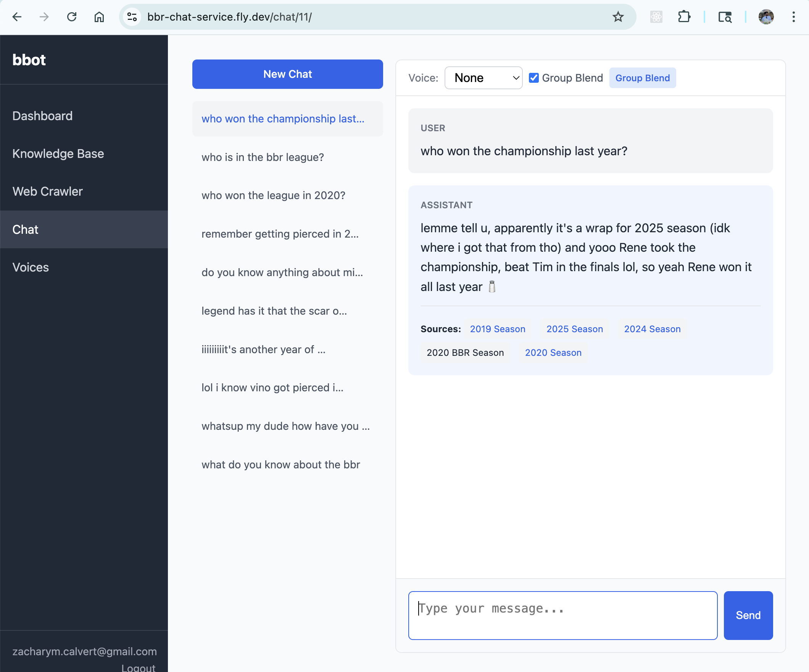Image resolution: width=809 pixels, height=672 pixels.
Task: Open the browser Extensions puzzle icon
Action: click(684, 16)
